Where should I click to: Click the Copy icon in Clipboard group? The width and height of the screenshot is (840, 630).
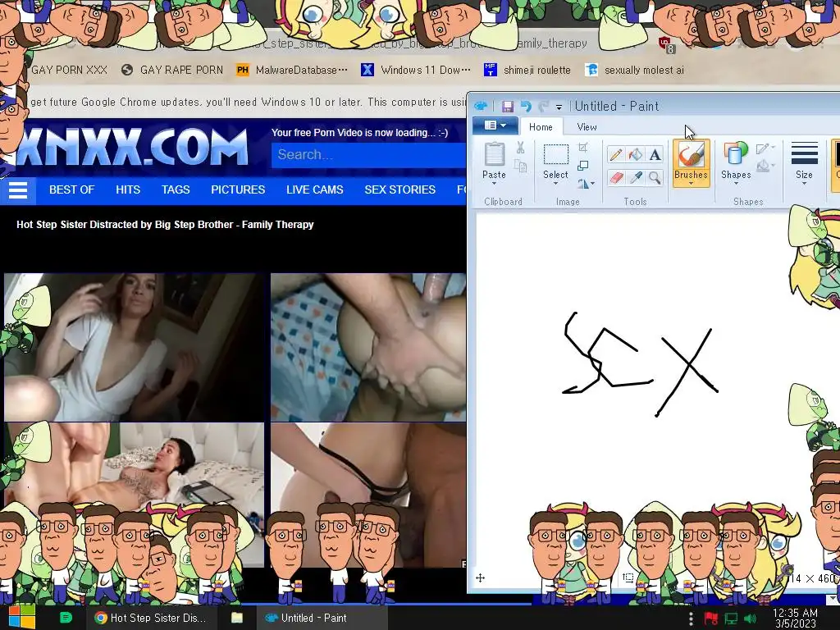[x=520, y=166]
